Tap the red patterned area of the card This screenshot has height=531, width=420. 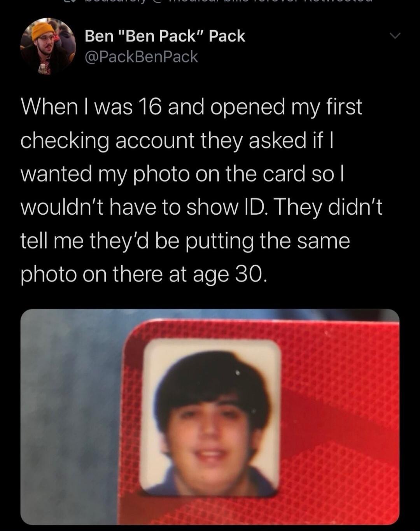pos(342,420)
